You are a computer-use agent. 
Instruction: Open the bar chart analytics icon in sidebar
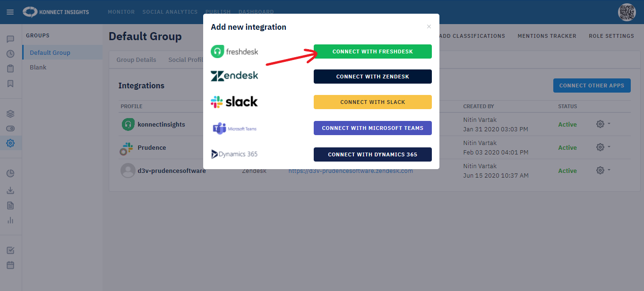[x=11, y=220]
